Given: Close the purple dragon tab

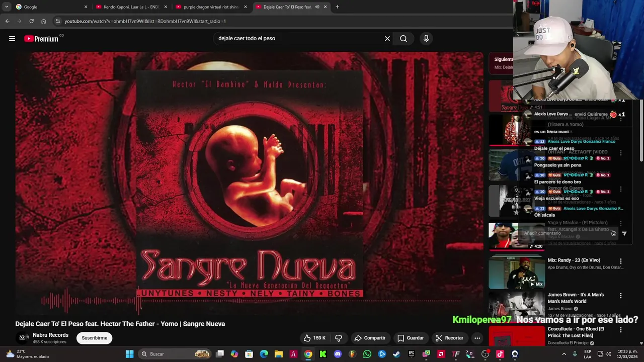Looking at the screenshot, I should pos(246,7).
